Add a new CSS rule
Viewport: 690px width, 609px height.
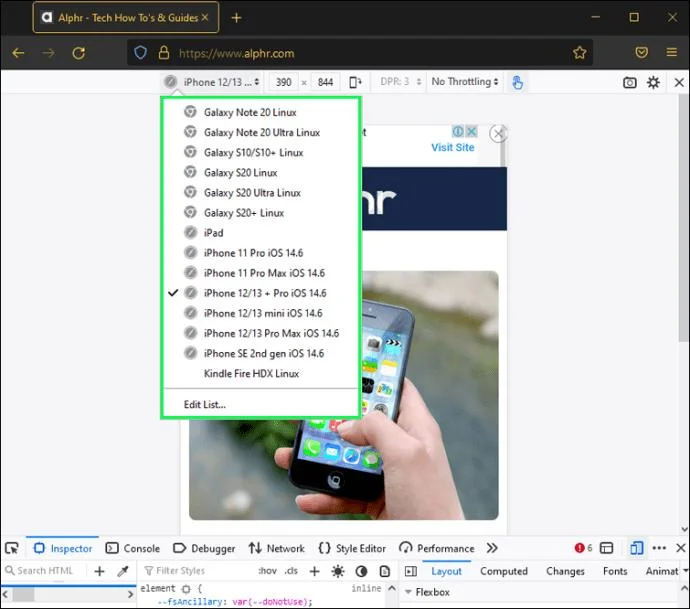(x=314, y=571)
